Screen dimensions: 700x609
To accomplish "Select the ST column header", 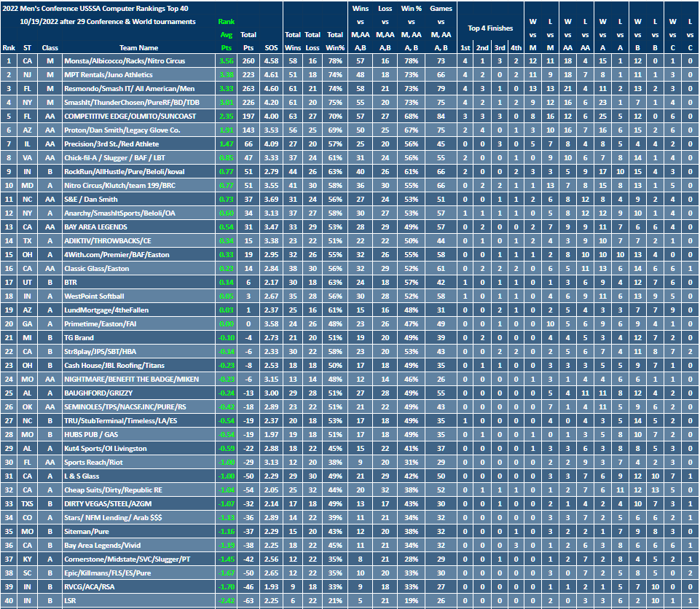I will pyautogui.click(x=27, y=48).
